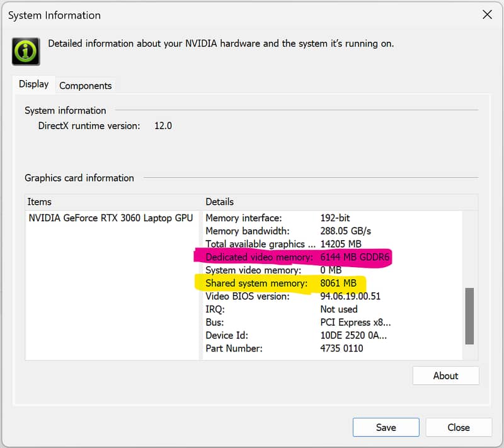The image size is (504, 448).
Task: Click the Part Number row
Action: pos(234,348)
